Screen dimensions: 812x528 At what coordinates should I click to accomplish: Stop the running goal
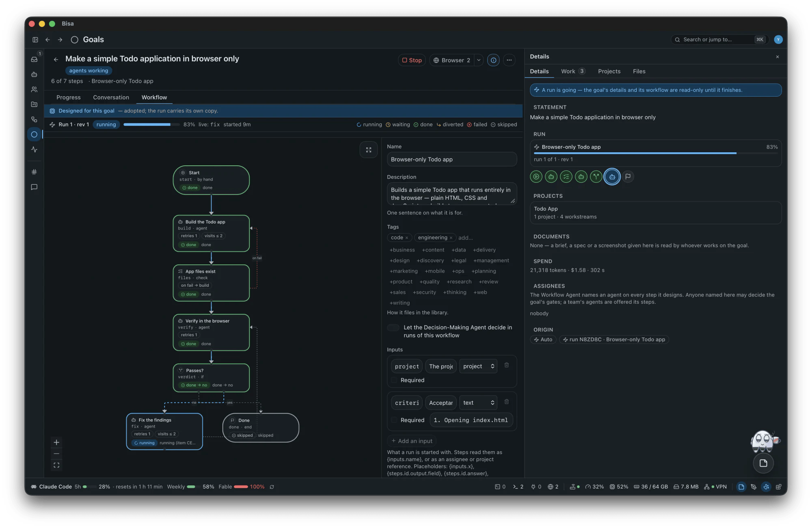click(x=412, y=60)
